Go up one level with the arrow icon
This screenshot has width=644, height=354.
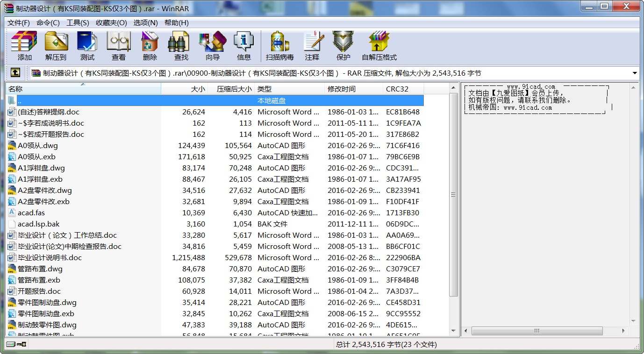(15, 73)
